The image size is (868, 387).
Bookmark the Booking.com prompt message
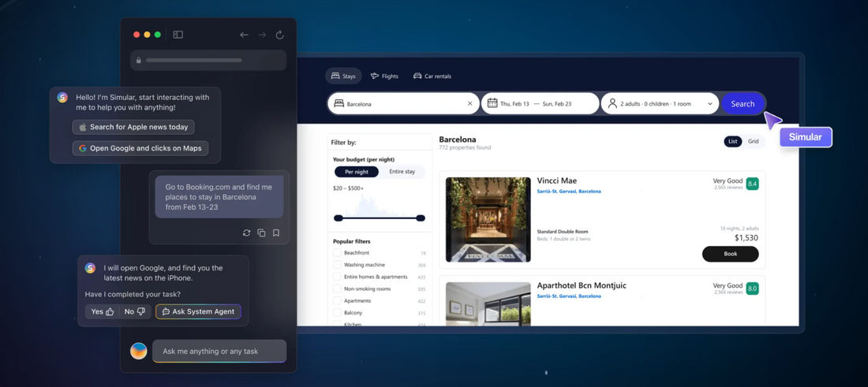(x=276, y=233)
